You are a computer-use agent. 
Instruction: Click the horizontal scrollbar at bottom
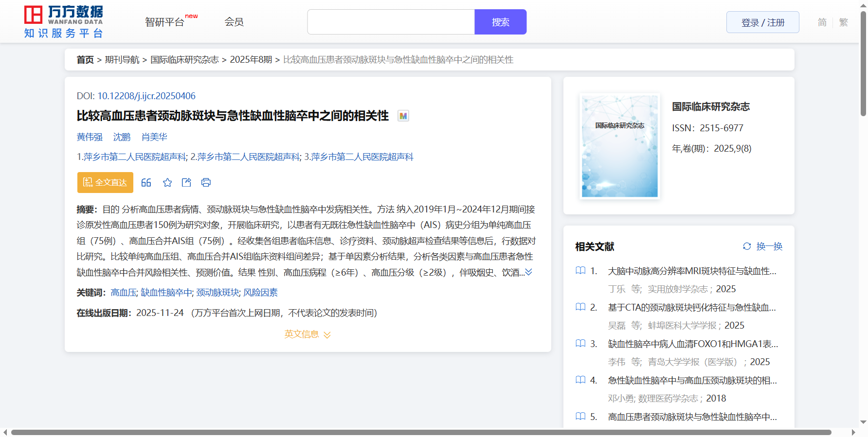[x=421, y=432]
